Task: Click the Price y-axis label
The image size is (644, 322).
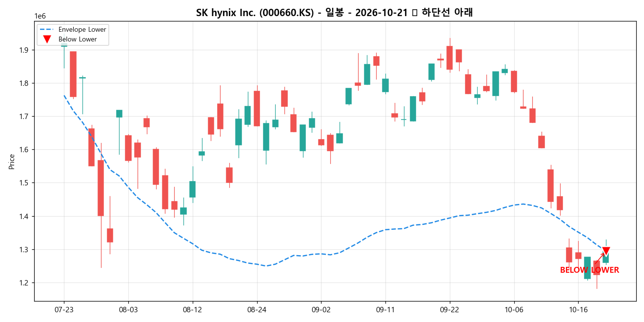Action: [x=12, y=161]
